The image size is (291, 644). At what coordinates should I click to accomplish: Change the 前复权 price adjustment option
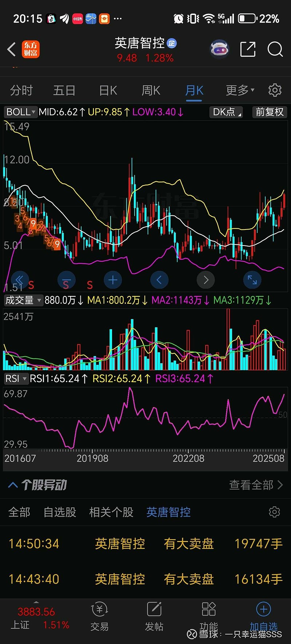pyautogui.click(x=270, y=112)
